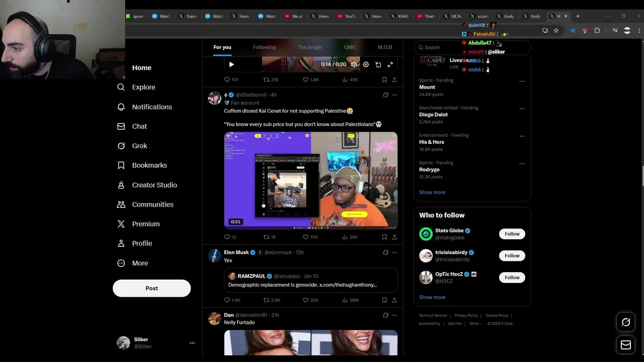Open the Privacy Policy link
The height and width of the screenshot is (362, 644).
[x=466, y=316]
